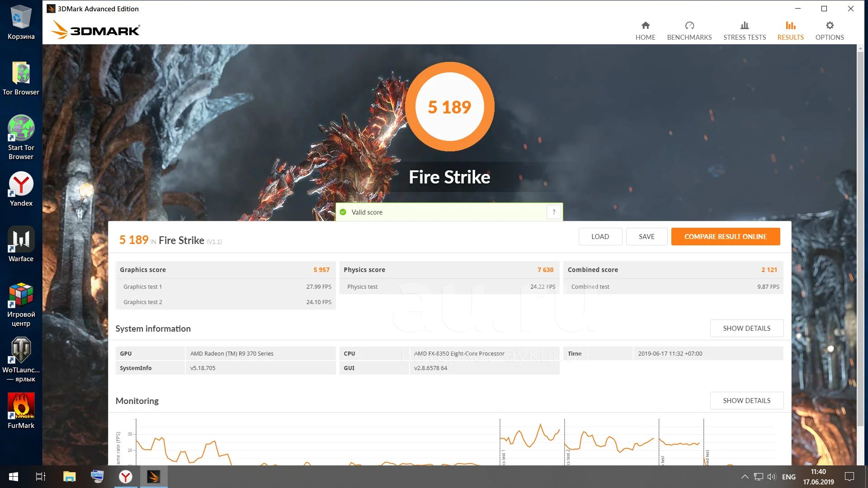Select the WoTLauncher shortcut icon

pyautogui.click(x=21, y=360)
